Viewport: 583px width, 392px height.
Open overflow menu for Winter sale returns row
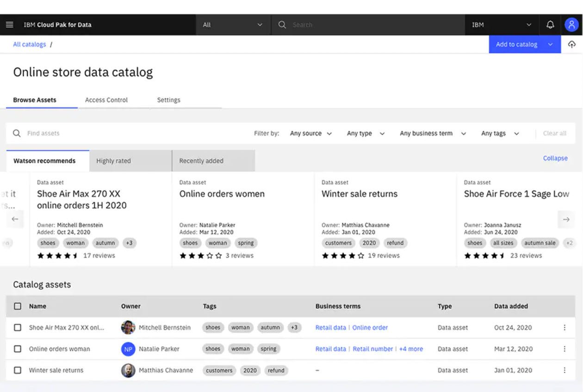pos(564,370)
